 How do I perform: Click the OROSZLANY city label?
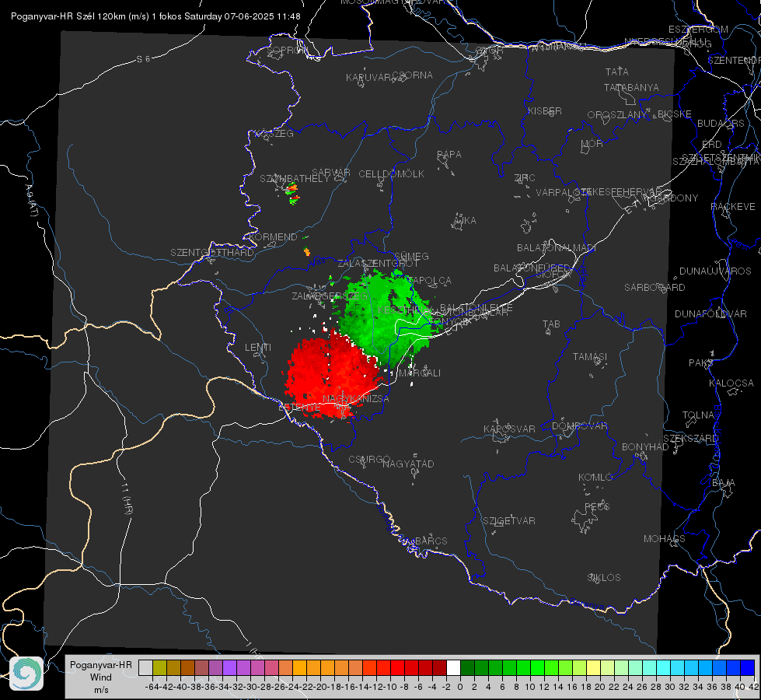(617, 115)
